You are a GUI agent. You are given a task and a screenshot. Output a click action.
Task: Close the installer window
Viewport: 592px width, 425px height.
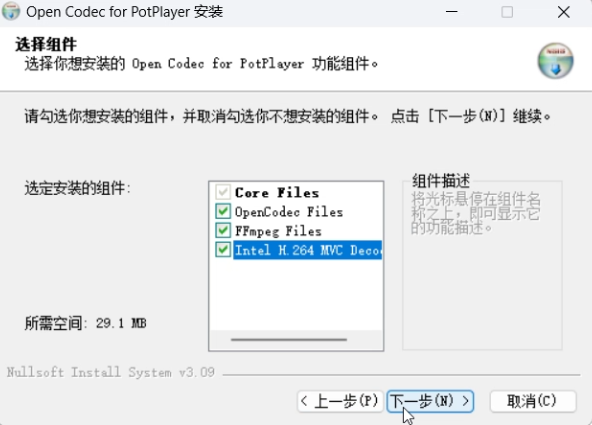(x=563, y=12)
